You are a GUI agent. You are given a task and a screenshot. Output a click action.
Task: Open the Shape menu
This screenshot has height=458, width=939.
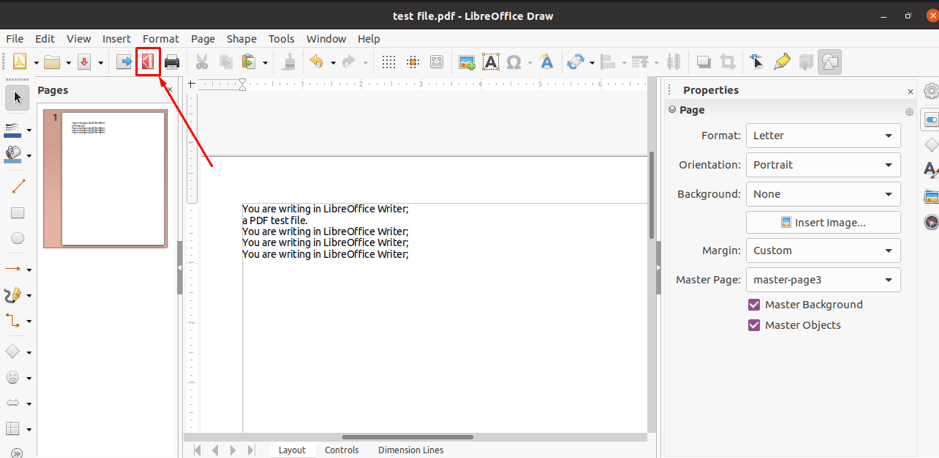tap(241, 39)
